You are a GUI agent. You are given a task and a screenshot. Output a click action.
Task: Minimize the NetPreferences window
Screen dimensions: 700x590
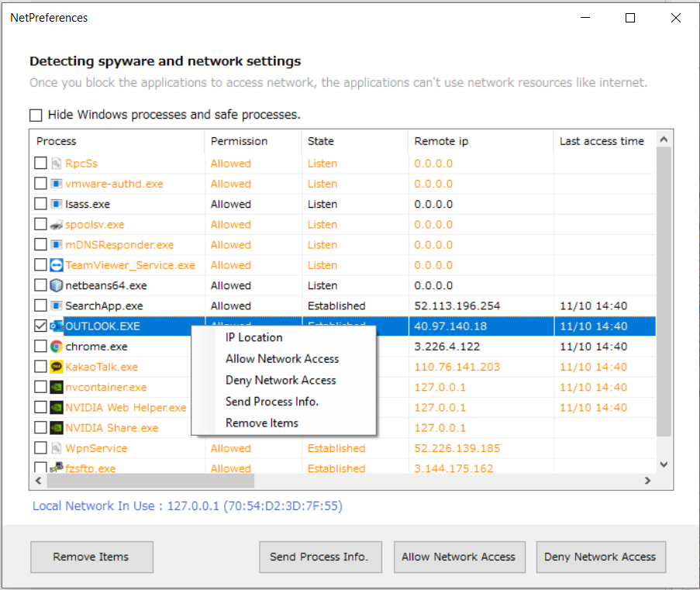point(585,18)
